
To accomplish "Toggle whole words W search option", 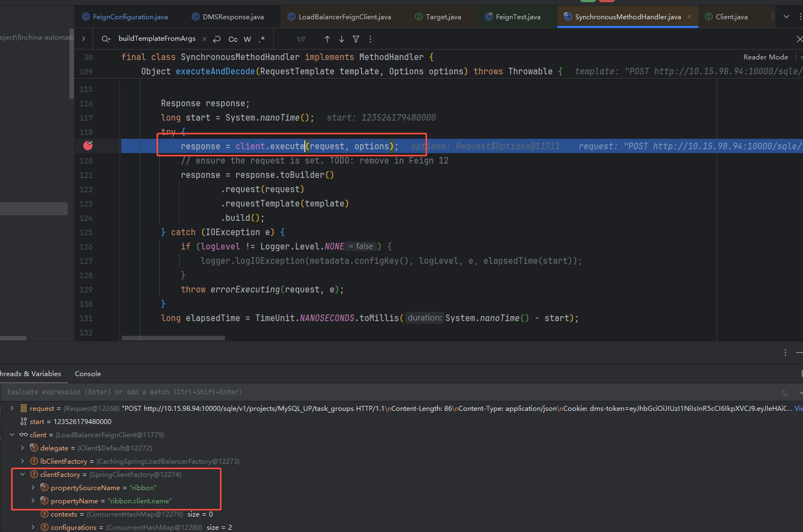I will tap(247, 39).
